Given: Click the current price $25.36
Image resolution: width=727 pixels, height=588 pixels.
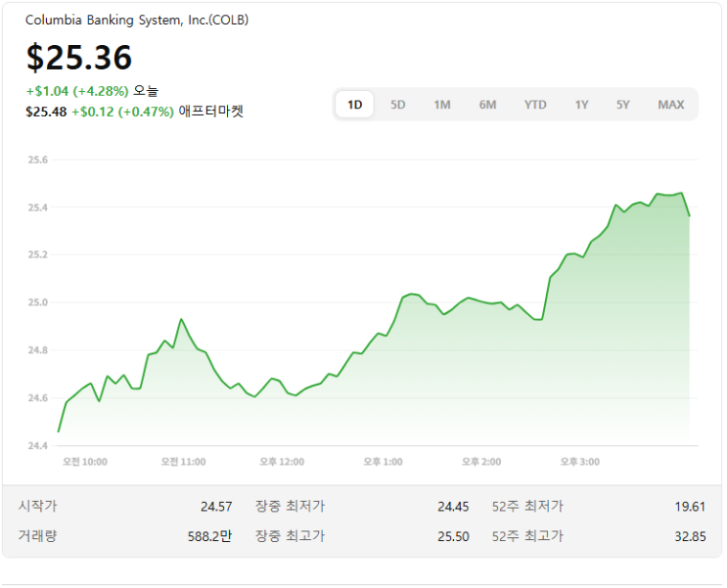Looking at the screenshot, I should 79,58.
